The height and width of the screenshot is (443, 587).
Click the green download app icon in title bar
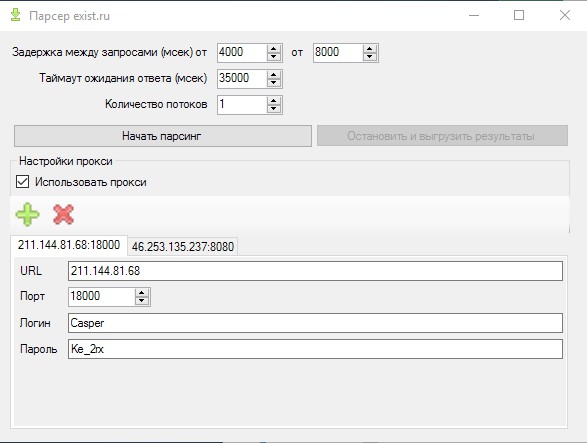(15, 15)
